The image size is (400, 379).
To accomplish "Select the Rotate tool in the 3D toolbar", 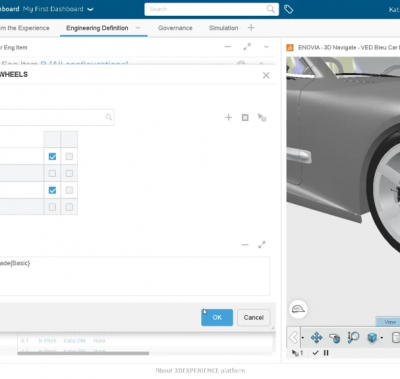I will tap(334, 338).
